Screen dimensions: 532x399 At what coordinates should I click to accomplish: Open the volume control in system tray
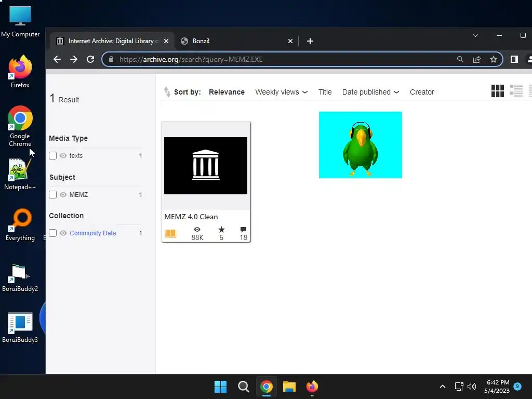tap(472, 387)
